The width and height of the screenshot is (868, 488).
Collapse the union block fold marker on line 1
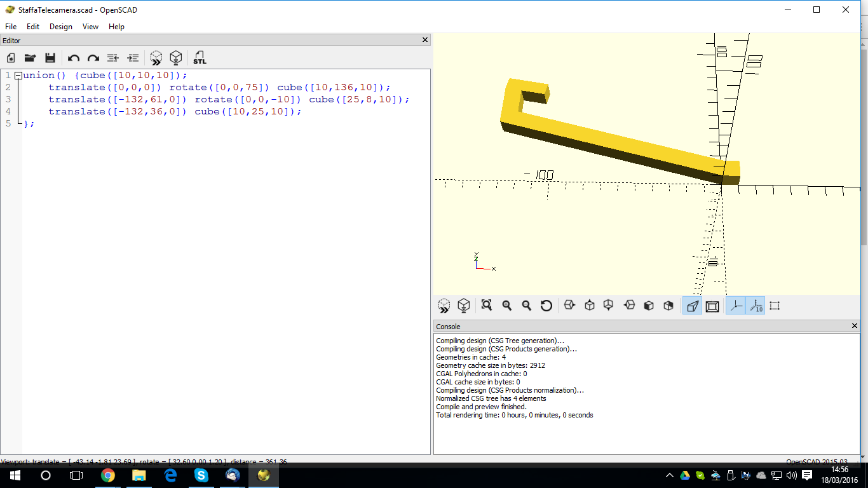[x=18, y=76]
